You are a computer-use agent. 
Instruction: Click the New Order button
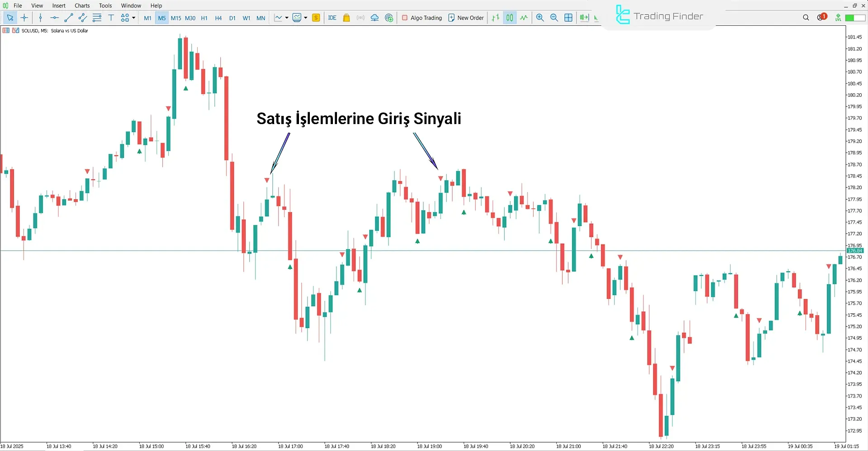tap(465, 18)
